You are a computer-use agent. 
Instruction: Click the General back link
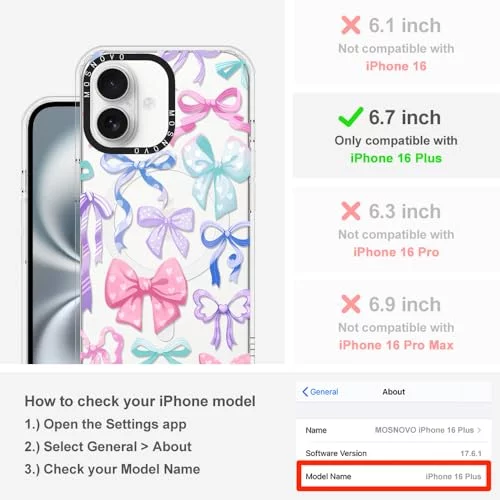click(320, 392)
